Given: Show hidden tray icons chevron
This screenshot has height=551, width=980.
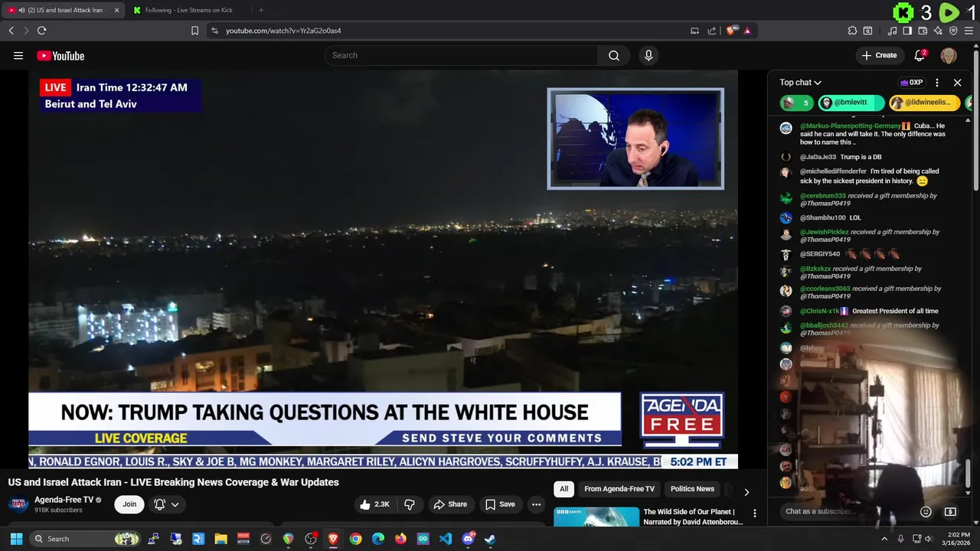Looking at the screenshot, I should [884, 539].
